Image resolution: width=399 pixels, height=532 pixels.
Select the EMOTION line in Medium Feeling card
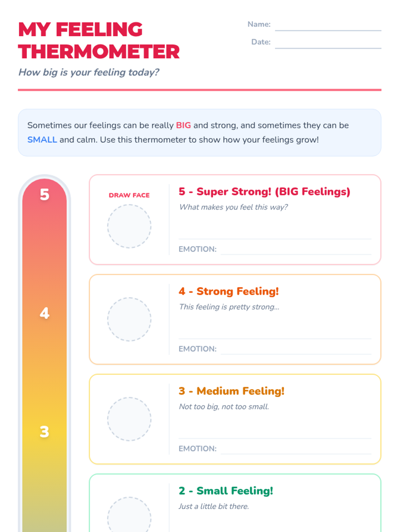(x=296, y=450)
